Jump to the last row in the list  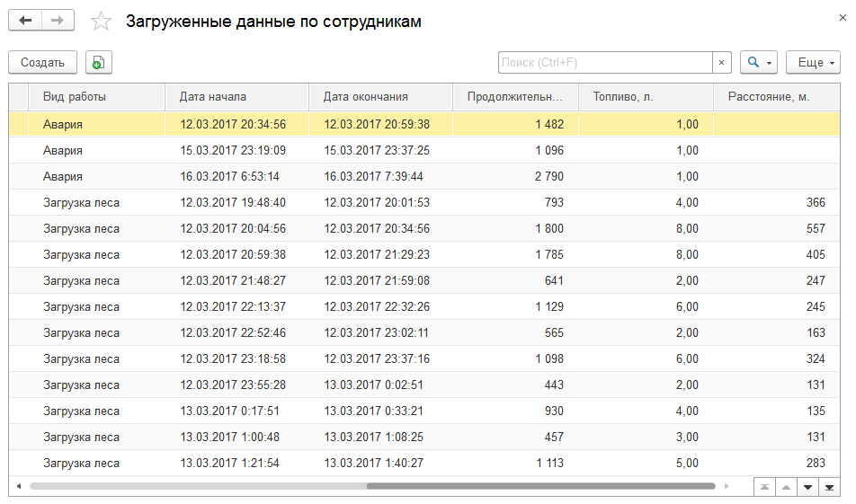coord(829,487)
